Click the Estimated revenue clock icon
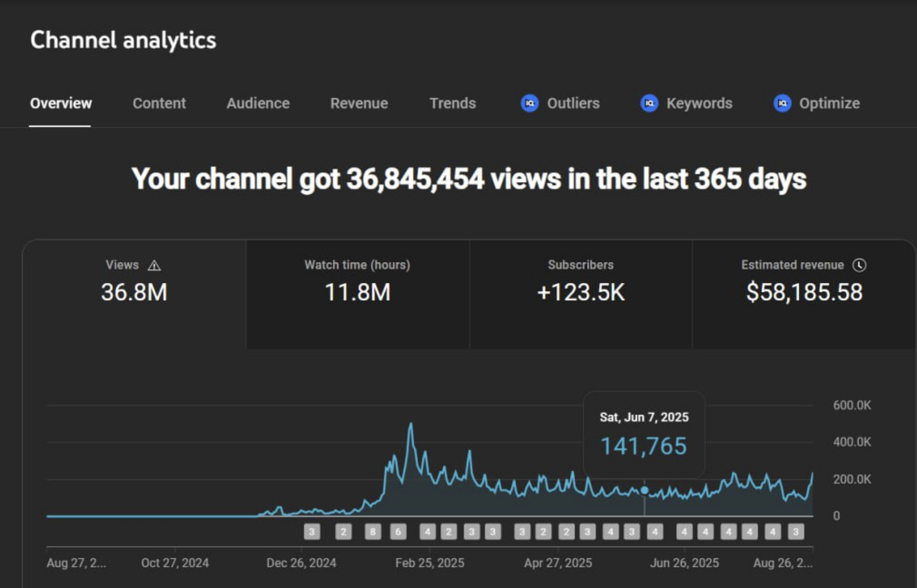The image size is (917, 588). click(859, 265)
